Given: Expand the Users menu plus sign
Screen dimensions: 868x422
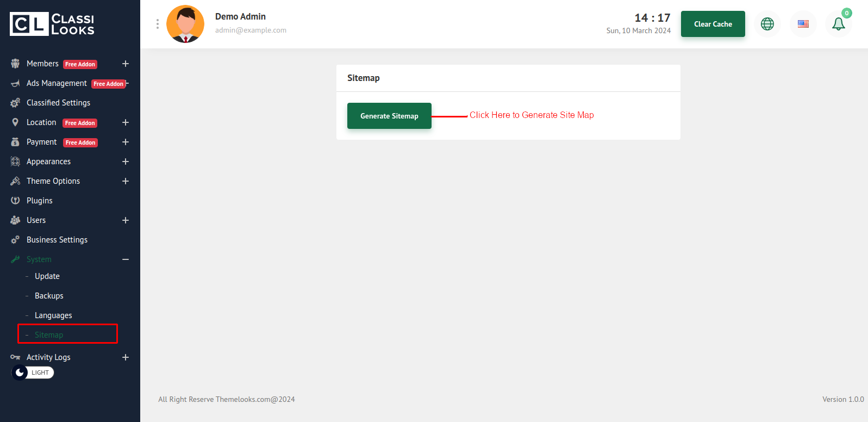Looking at the screenshot, I should pos(126,220).
